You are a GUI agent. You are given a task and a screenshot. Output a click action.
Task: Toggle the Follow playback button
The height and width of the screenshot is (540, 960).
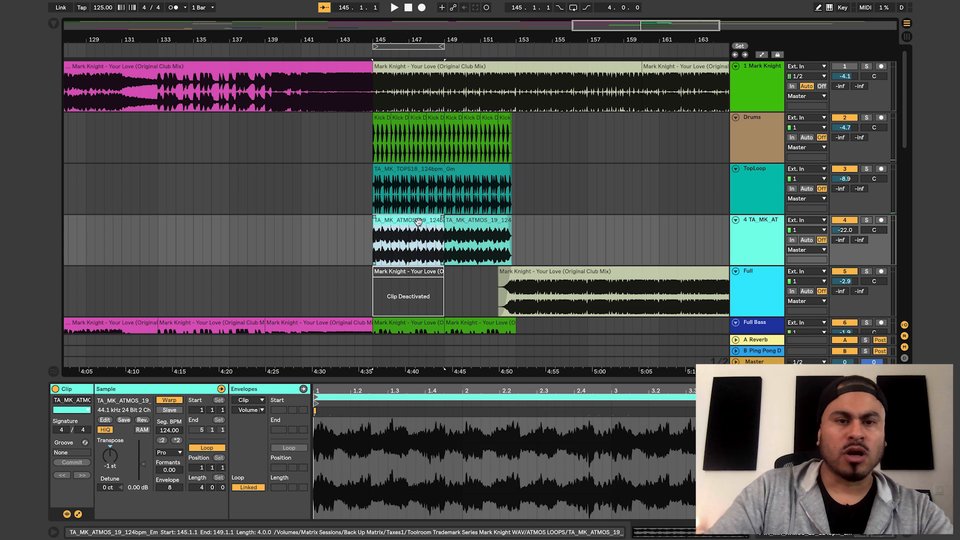324,7
